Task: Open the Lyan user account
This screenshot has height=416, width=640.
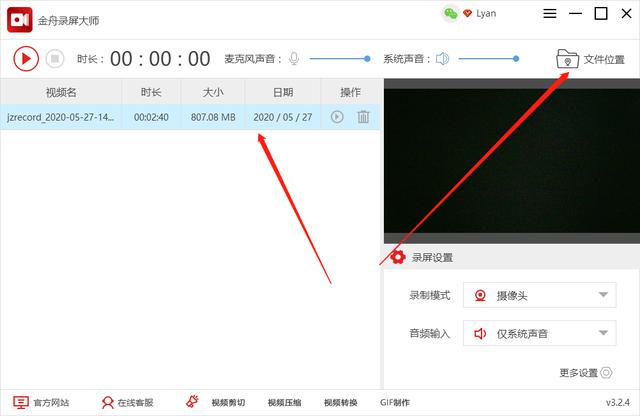Action: click(x=486, y=13)
